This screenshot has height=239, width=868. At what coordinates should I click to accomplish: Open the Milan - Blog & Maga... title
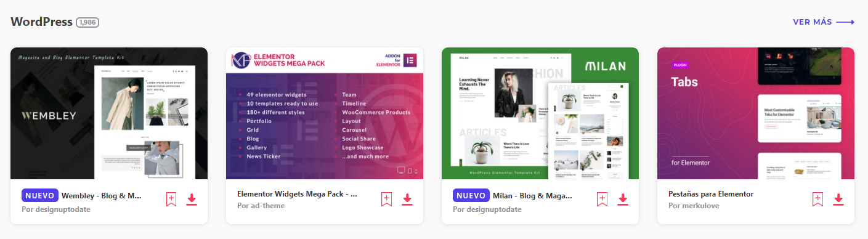point(532,196)
